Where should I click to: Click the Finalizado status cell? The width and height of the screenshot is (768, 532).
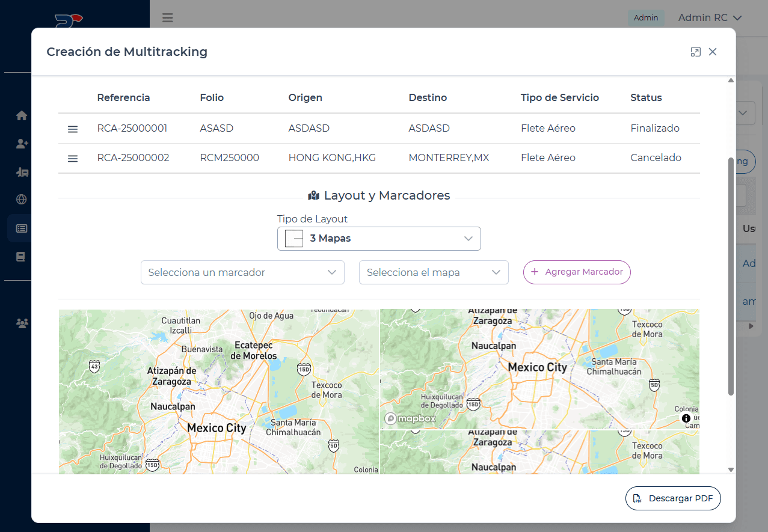pos(655,128)
